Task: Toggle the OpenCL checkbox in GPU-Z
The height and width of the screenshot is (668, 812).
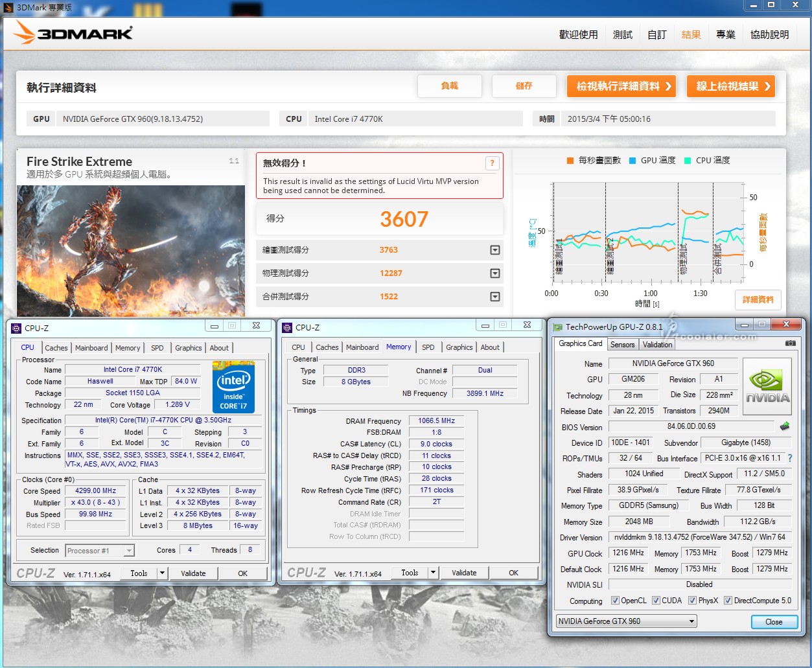Action: coord(615,601)
